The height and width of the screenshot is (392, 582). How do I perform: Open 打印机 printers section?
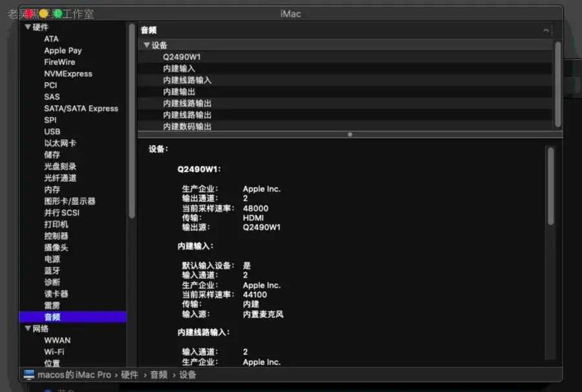(56, 224)
